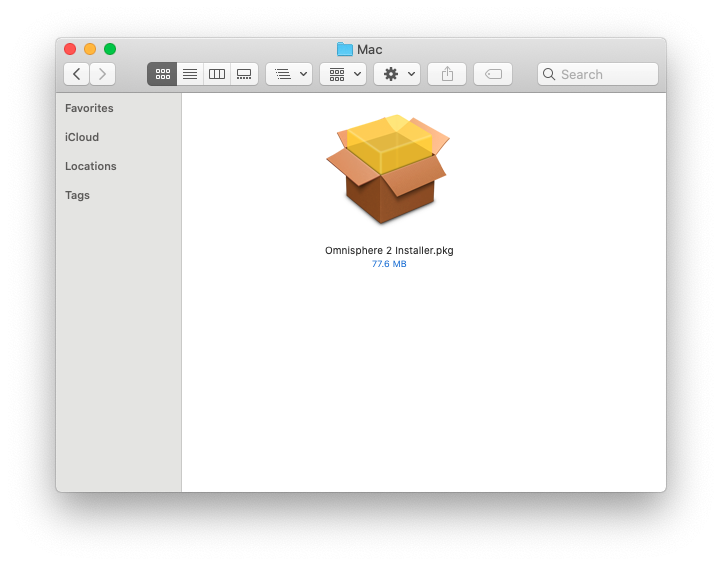The width and height of the screenshot is (722, 566).
Task: Click the Mac window title text
Action: pyautogui.click(x=370, y=50)
